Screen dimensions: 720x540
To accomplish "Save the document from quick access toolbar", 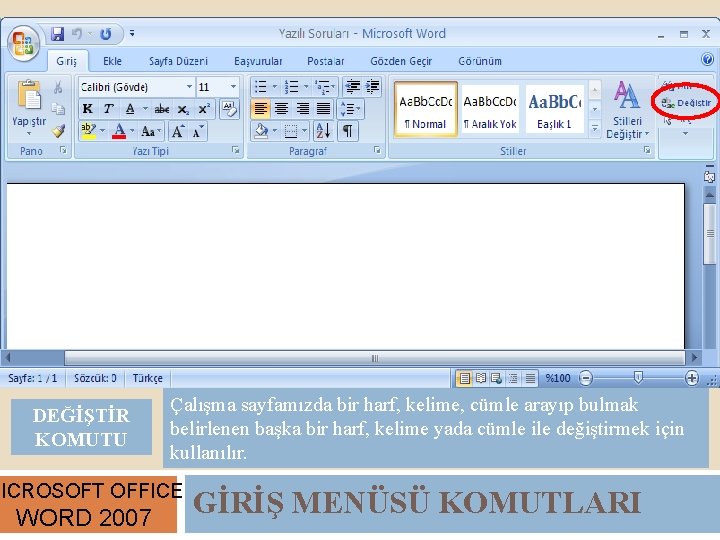I will pos(57,34).
